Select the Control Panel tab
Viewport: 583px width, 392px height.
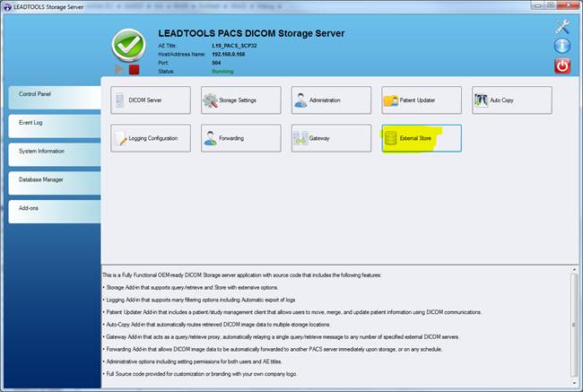click(55, 98)
